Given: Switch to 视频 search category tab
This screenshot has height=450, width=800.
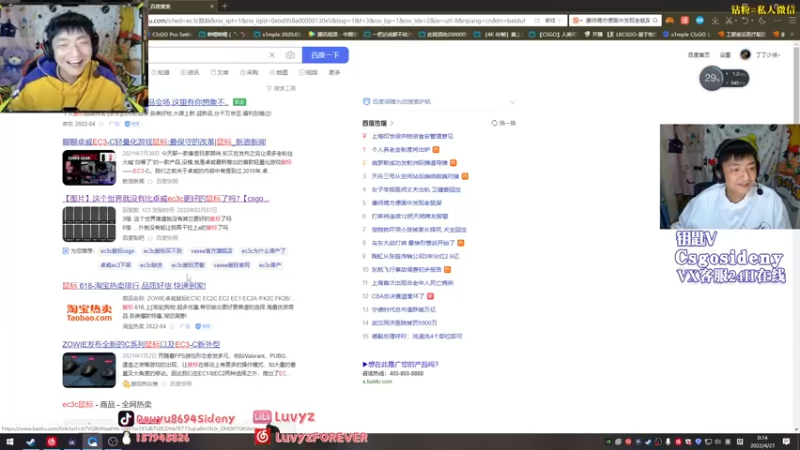Looking at the screenshot, I should tap(309, 72).
